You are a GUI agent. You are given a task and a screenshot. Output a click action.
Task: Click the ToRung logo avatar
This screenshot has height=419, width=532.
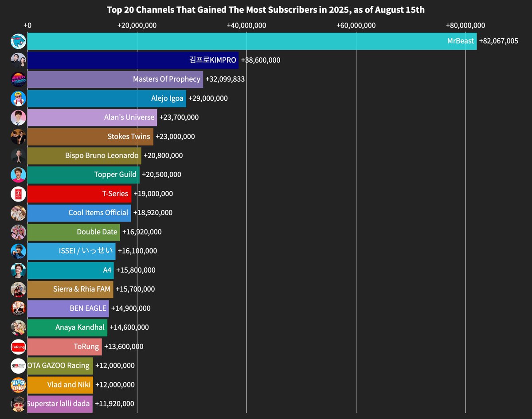(x=18, y=347)
